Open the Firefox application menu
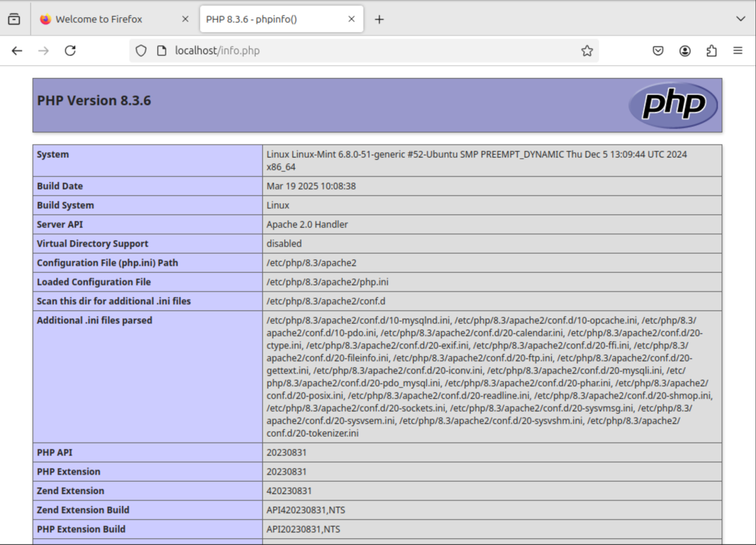756x545 pixels. pyautogui.click(x=738, y=51)
